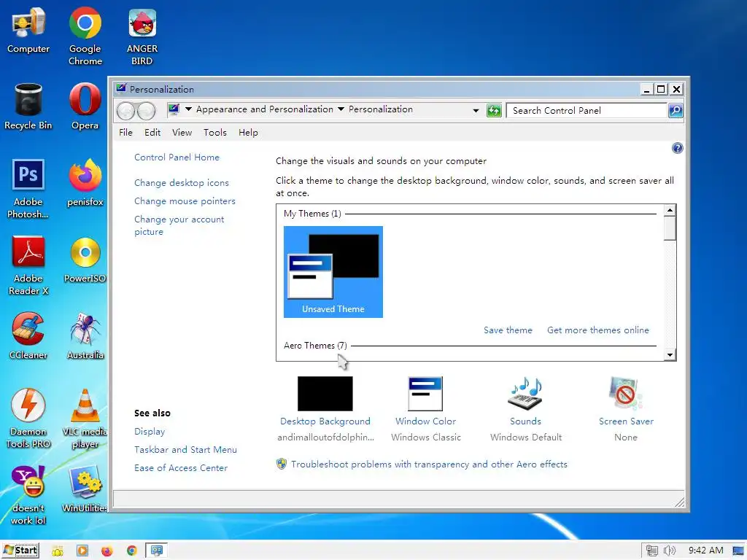Click the search magnifier icon
The width and height of the screenshot is (747, 560).
(x=675, y=111)
